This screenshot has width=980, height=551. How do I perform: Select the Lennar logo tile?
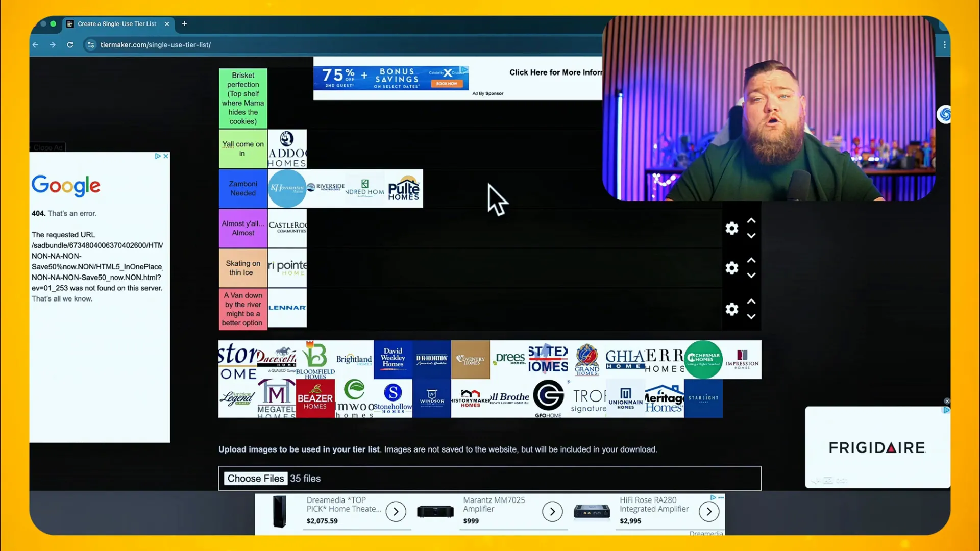[287, 308]
